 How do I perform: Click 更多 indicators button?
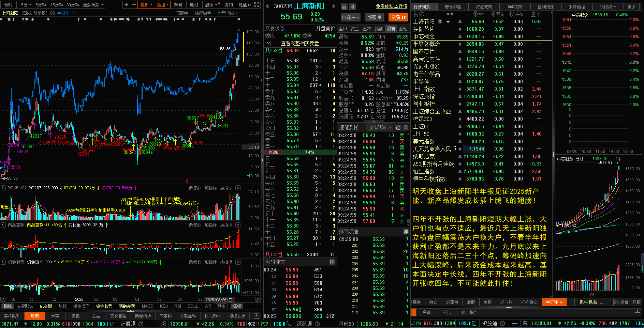pos(221,306)
